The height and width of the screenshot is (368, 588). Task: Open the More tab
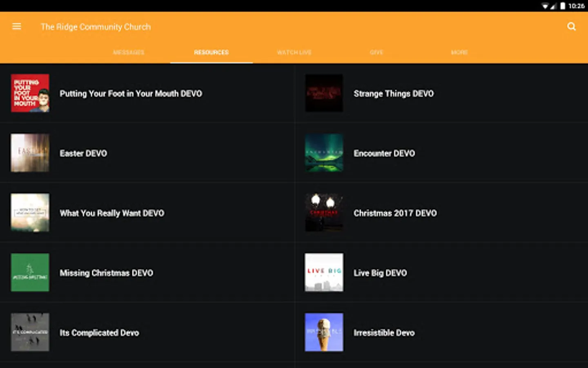coord(459,52)
